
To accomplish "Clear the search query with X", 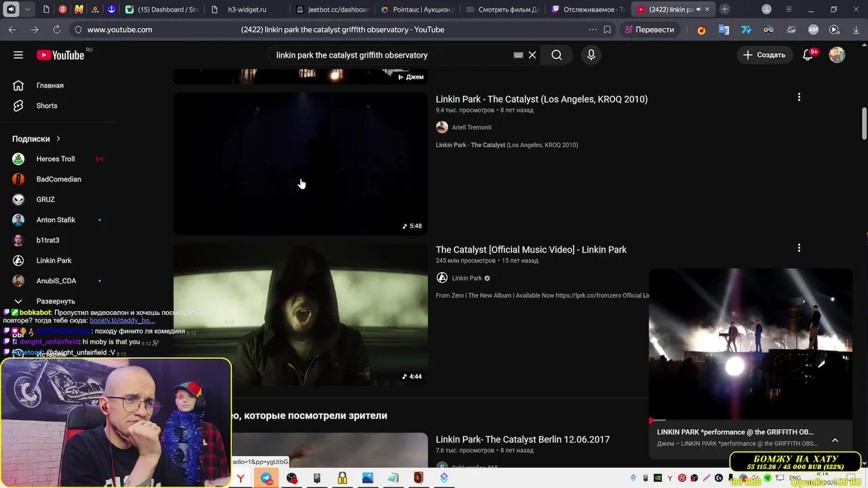I will click(x=532, y=55).
